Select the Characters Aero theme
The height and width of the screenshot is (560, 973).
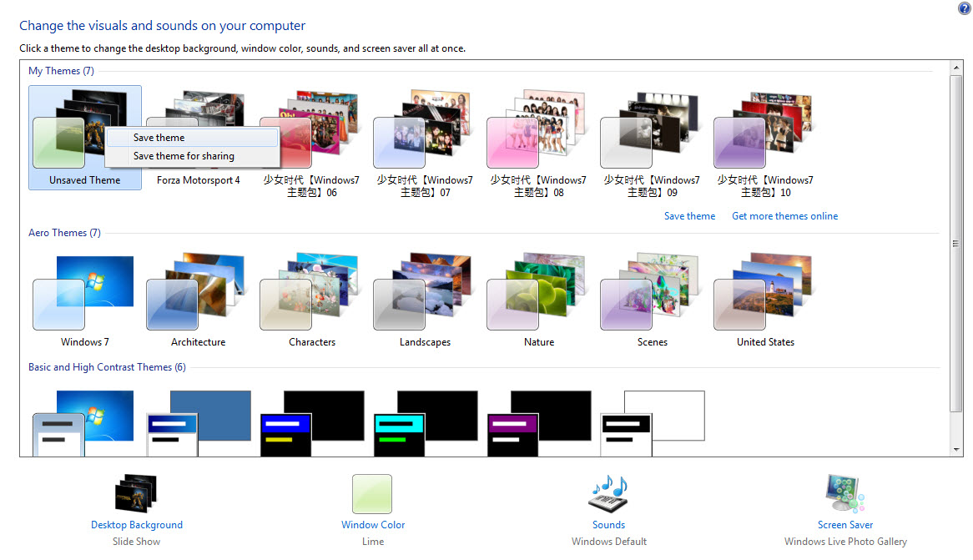(x=311, y=301)
